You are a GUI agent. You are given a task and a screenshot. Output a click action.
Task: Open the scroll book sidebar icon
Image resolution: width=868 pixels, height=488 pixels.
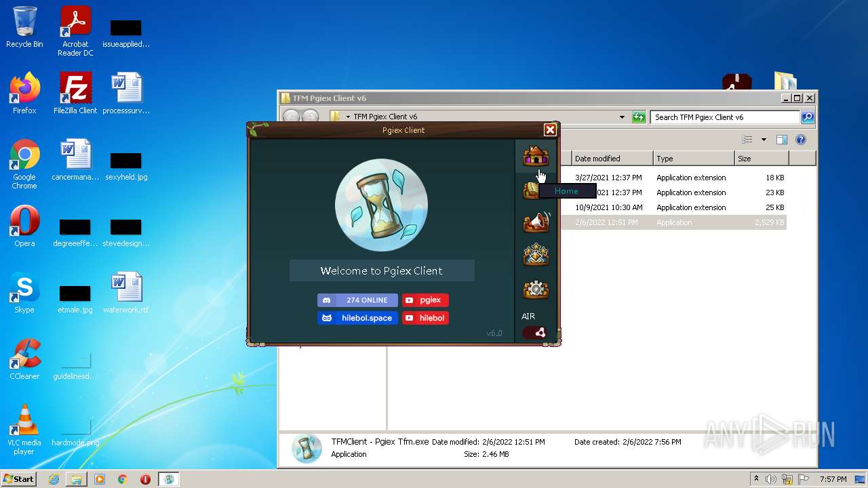(530, 190)
